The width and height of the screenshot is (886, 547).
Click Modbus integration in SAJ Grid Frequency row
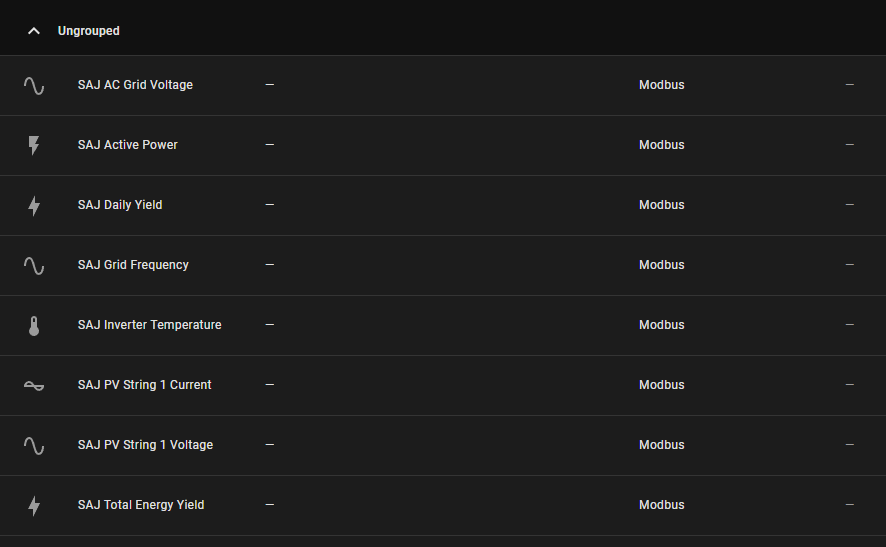pos(662,264)
